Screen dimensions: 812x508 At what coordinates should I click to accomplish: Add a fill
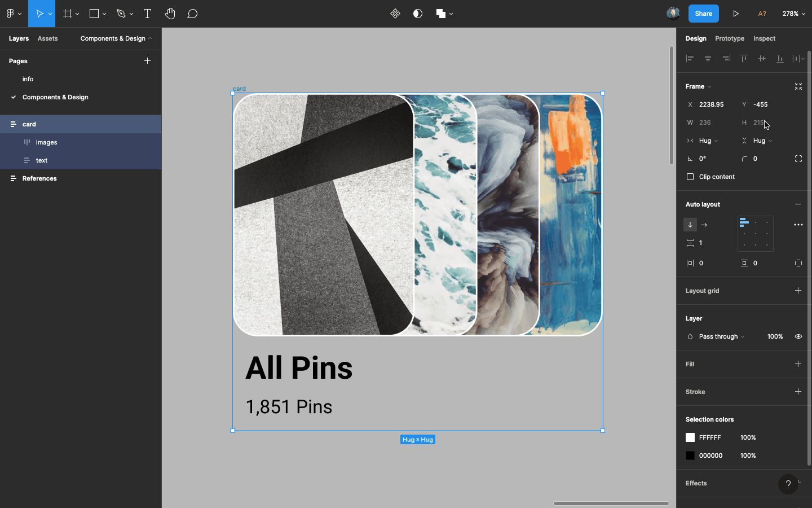798,364
